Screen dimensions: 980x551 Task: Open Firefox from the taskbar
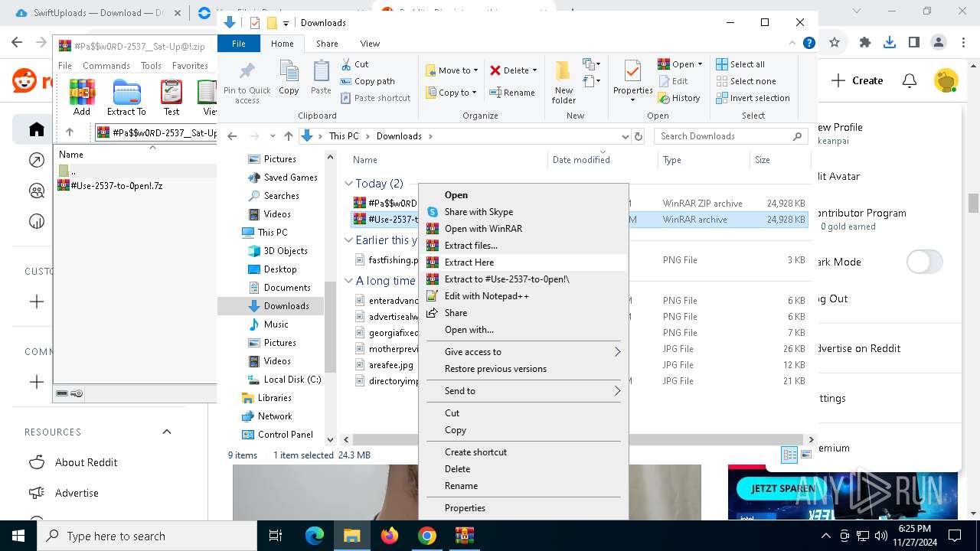point(390,536)
